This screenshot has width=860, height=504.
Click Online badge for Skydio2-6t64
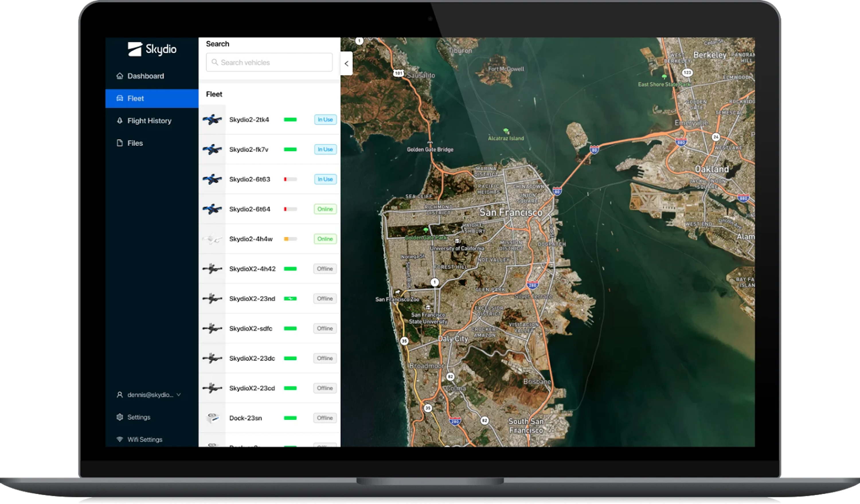tap(325, 209)
